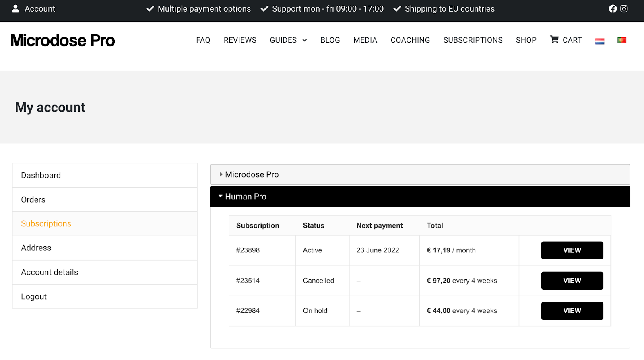Switch language with the Dutch flag
Image resolution: width=644 pixels, height=360 pixels.
click(x=600, y=41)
